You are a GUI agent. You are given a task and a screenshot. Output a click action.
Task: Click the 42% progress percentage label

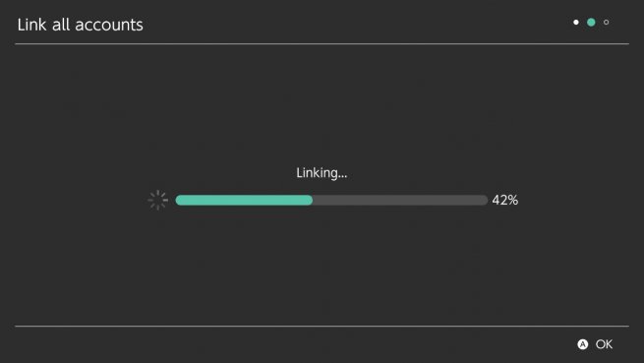coord(505,201)
